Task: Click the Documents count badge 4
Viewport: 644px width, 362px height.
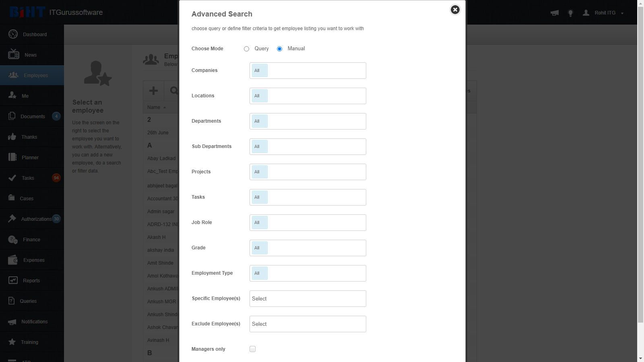Action: tap(56, 116)
